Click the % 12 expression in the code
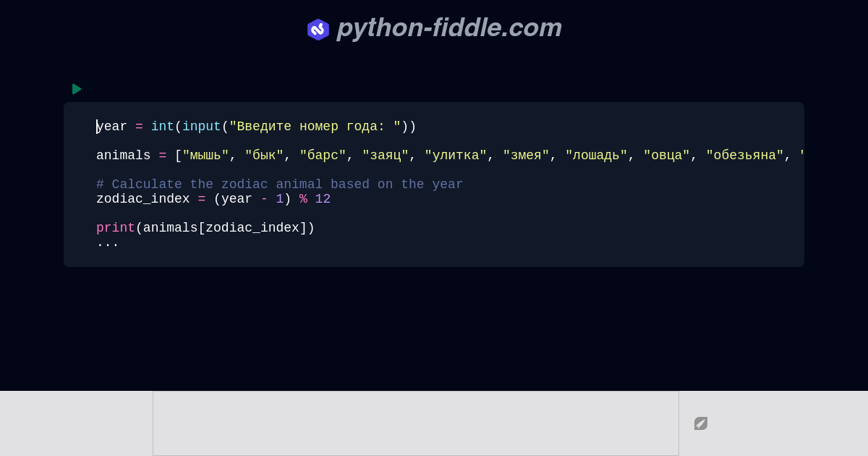This screenshot has width=868, height=456. pyautogui.click(x=315, y=199)
